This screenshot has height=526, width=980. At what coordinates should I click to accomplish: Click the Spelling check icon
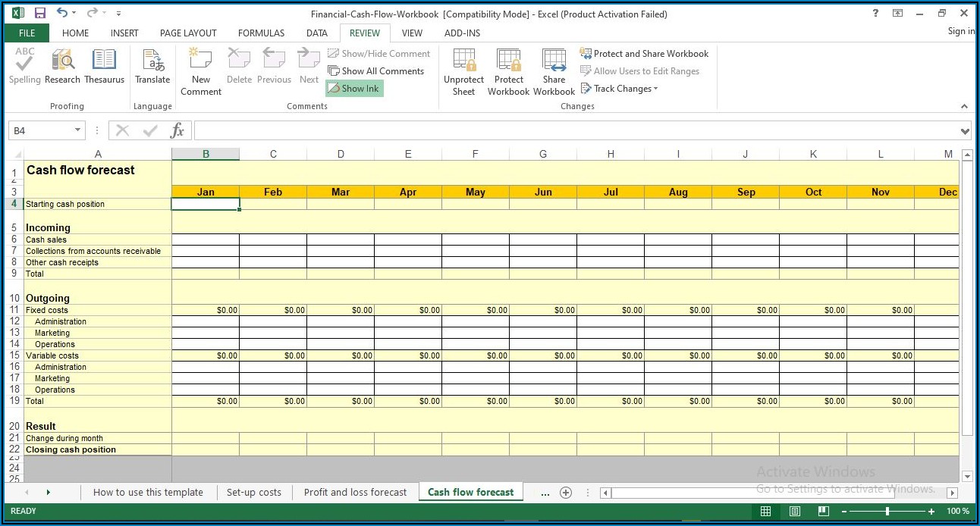pyautogui.click(x=24, y=65)
